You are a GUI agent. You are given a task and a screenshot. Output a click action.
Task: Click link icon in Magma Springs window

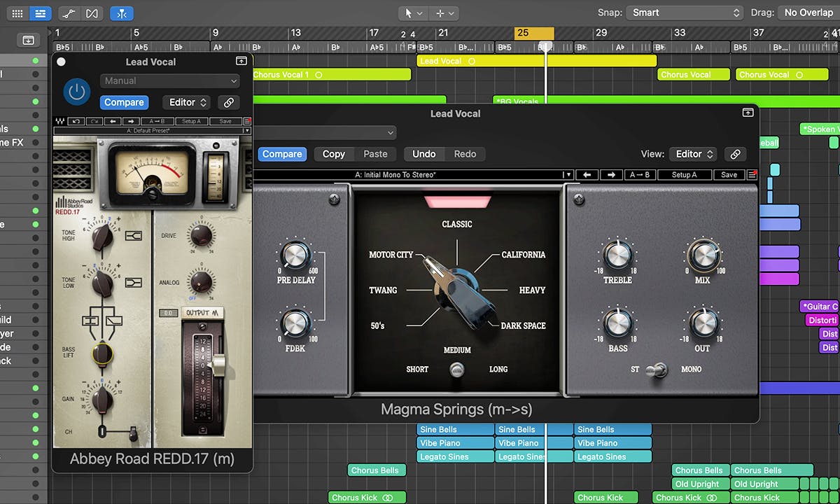735,154
